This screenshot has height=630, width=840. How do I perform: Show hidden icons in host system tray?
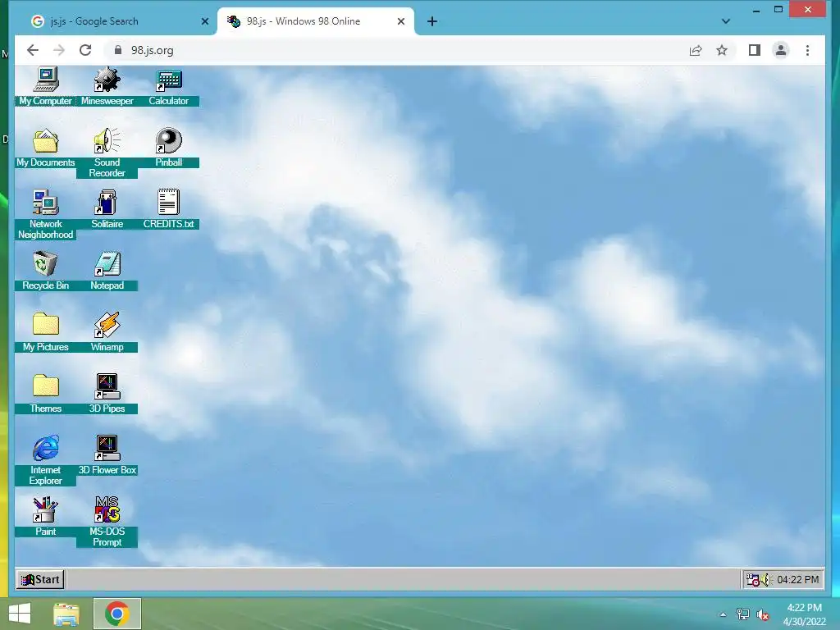[723, 614]
